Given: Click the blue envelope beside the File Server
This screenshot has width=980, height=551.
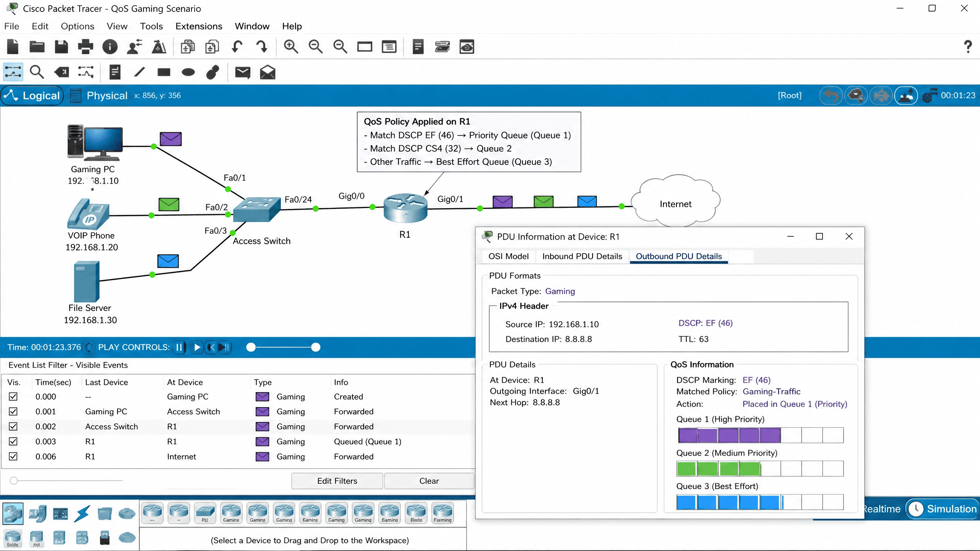Looking at the screenshot, I should [x=168, y=261].
